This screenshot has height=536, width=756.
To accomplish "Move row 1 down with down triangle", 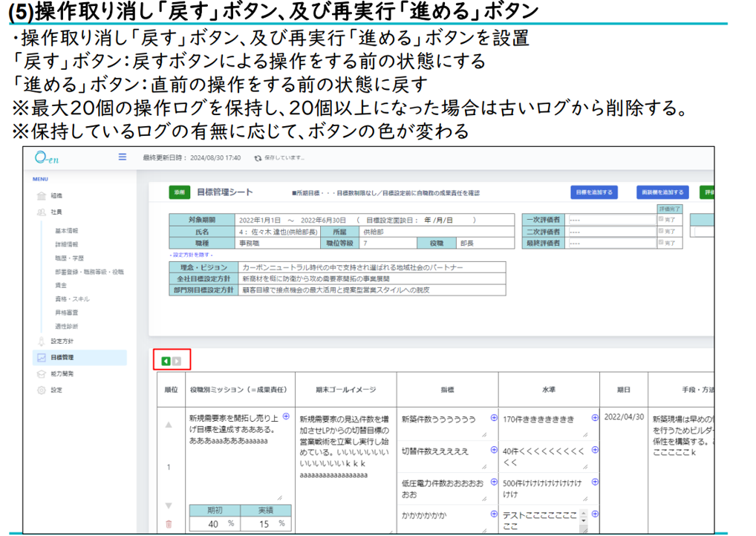I will [169, 506].
